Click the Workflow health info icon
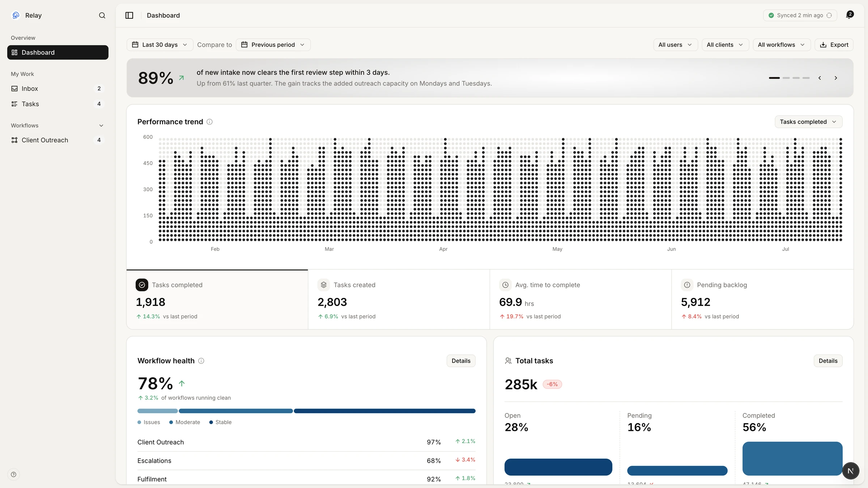The image size is (868, 488). 201,361
